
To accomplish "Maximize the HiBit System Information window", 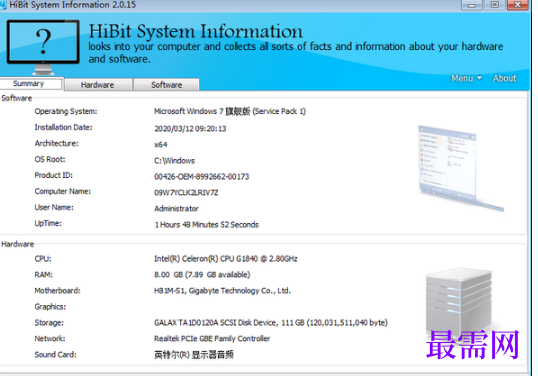I will [x=494, y=5].
